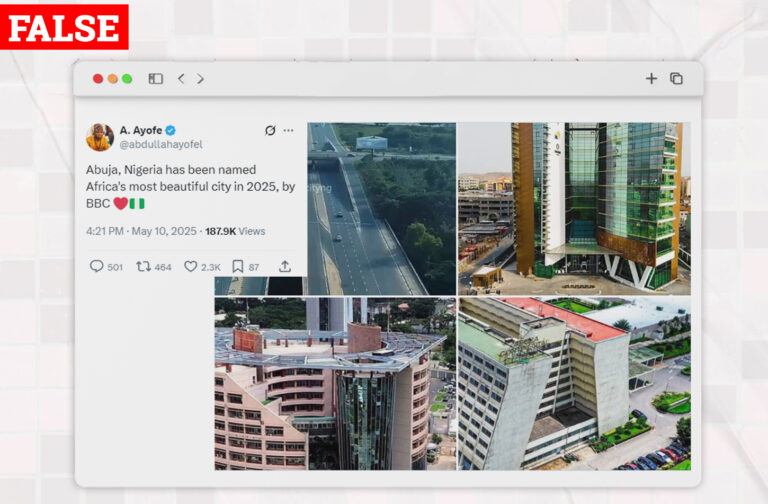Open the A. Ayofe display name

141,130
